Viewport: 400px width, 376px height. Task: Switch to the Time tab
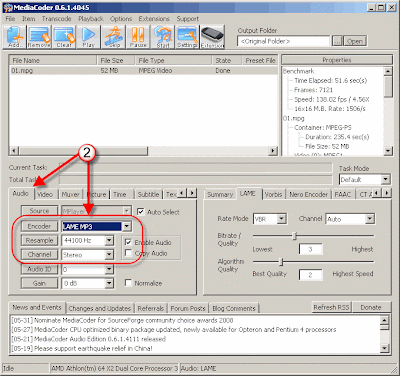119,194
